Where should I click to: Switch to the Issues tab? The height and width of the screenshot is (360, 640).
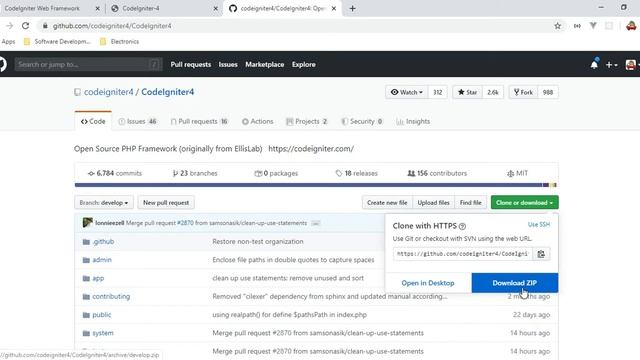pyautogui.click(x=138, y=121)
